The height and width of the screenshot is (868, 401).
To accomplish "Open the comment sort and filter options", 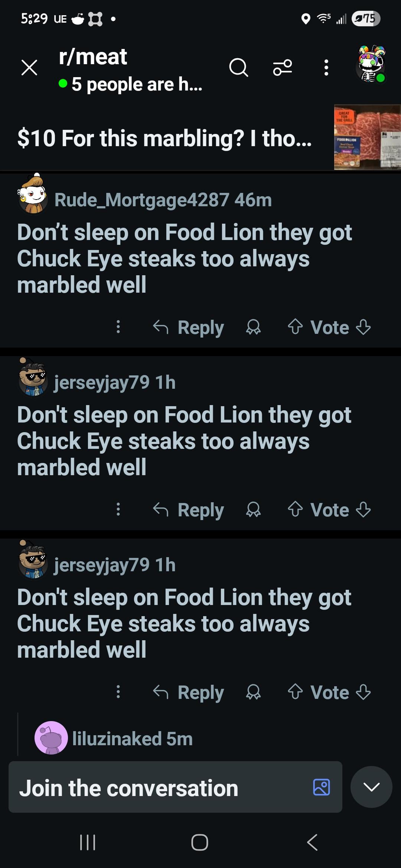I will click(x=283, y=68).
